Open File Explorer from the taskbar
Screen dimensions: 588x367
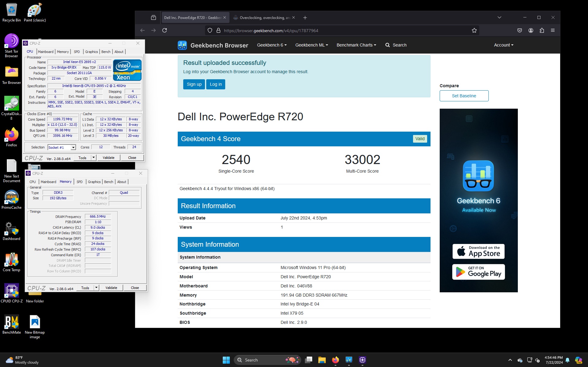coord(322,360)
